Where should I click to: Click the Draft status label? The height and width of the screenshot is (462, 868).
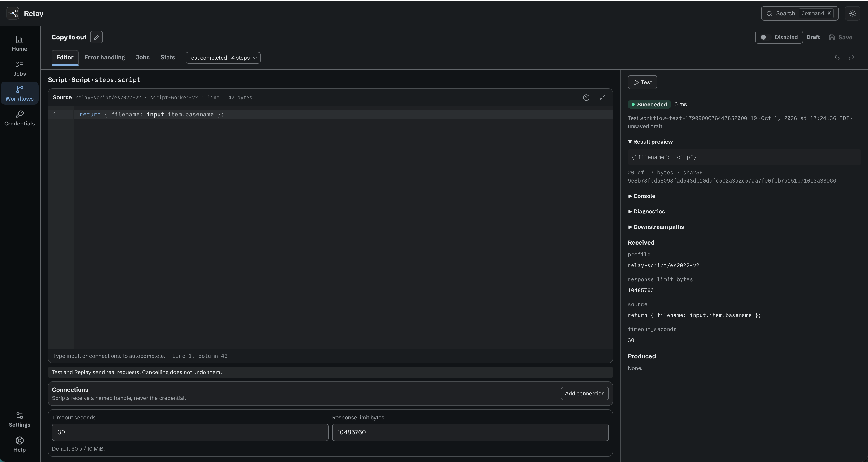click(813, 37)
